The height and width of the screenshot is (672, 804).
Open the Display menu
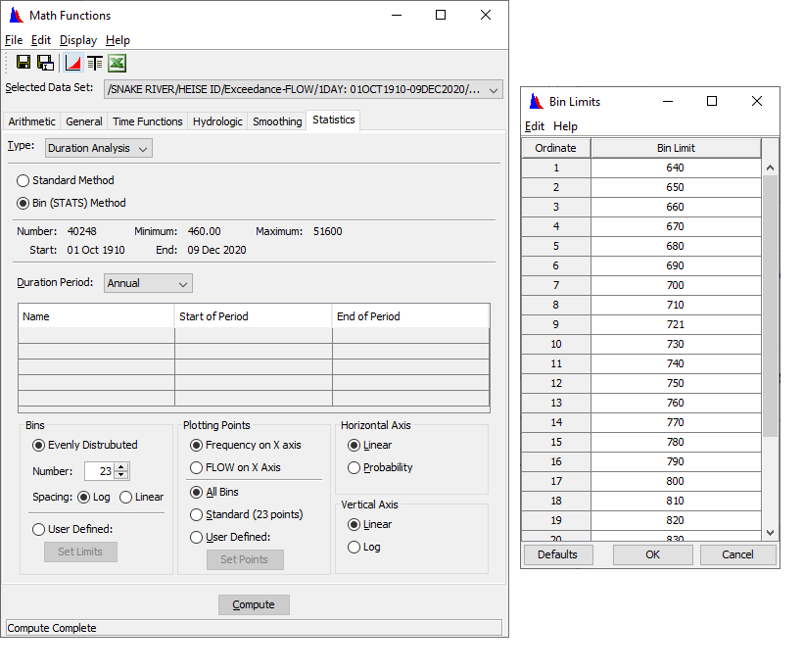point(78,40)
